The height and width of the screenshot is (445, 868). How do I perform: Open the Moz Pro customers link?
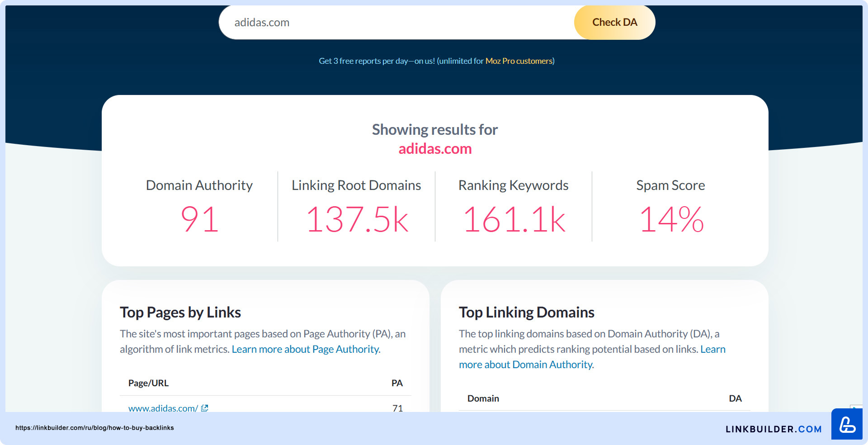[519, 61]
